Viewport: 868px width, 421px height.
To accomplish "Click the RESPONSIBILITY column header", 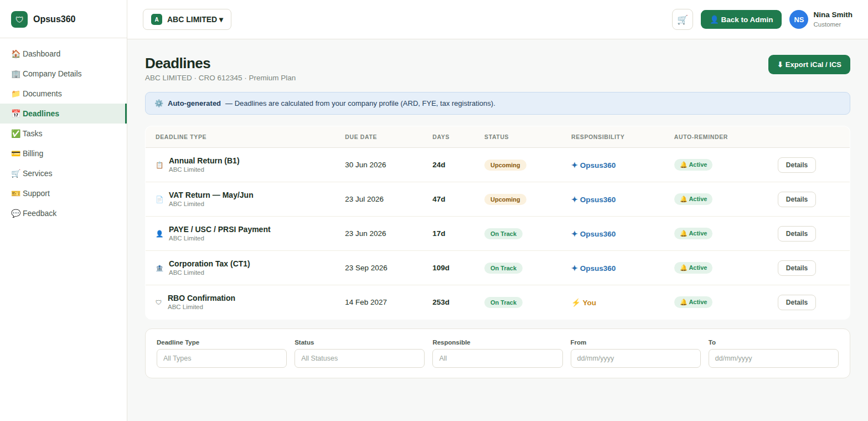I will (x=598, y=137).
